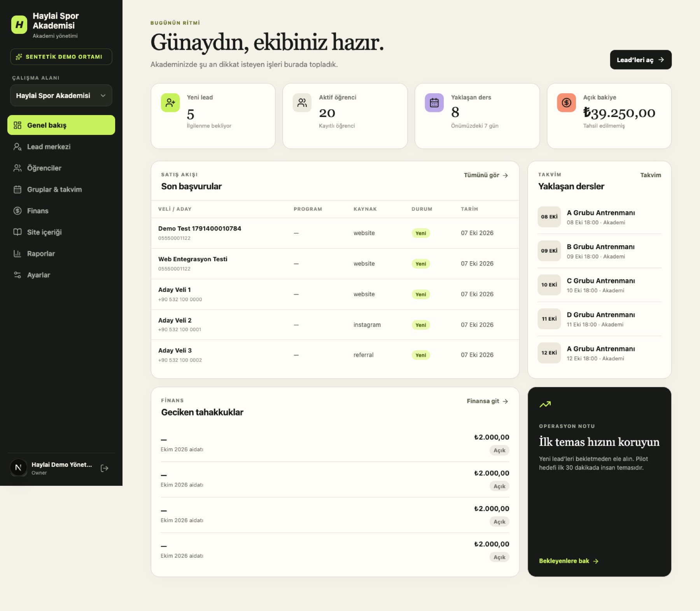The width and height of the screenshot is (700, 611).
Task: Click the purple Yaklaşan ders calendar icon
Action: pyautogui.click(x=434, y=103)
